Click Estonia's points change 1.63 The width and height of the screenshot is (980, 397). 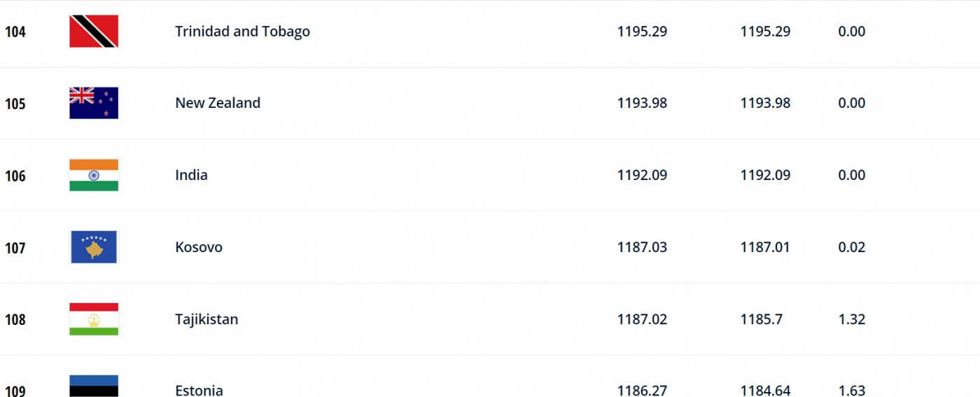[851, 391]
